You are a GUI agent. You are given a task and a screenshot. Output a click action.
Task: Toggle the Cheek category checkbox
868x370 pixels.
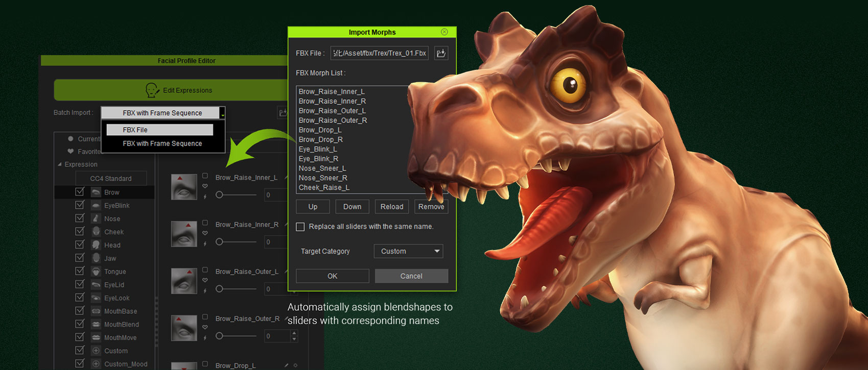click(x=80, y=232)
